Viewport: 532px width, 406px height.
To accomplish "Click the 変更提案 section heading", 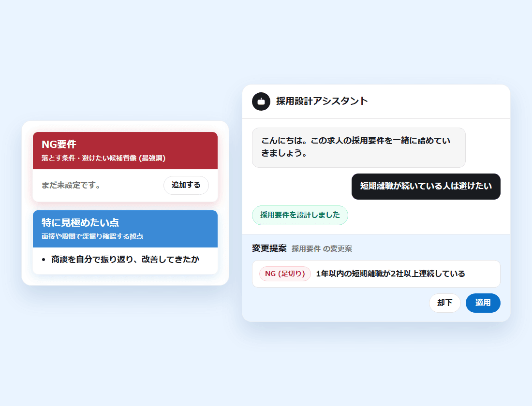I will click(269, 248).
